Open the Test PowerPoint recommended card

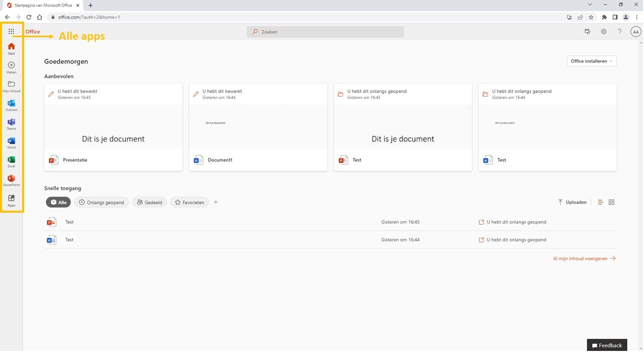pos(403,128)
